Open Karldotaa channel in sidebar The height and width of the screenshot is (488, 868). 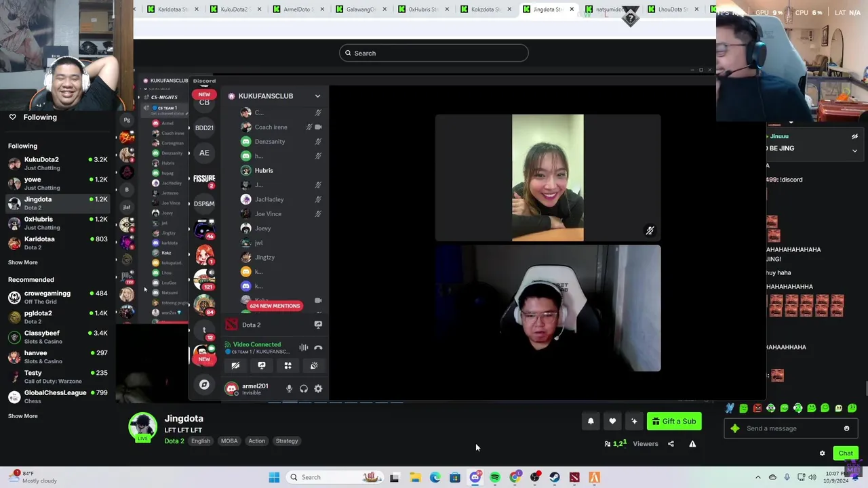(x=58, y=243)
